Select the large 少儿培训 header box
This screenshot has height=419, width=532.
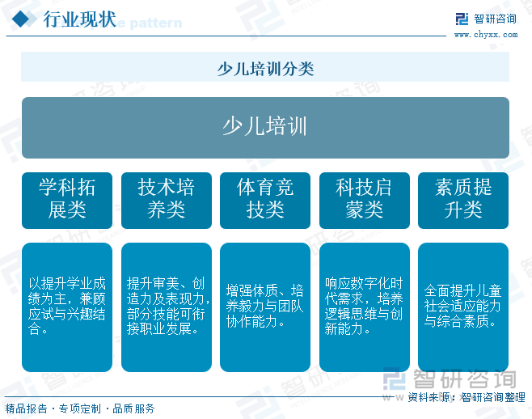265,128
